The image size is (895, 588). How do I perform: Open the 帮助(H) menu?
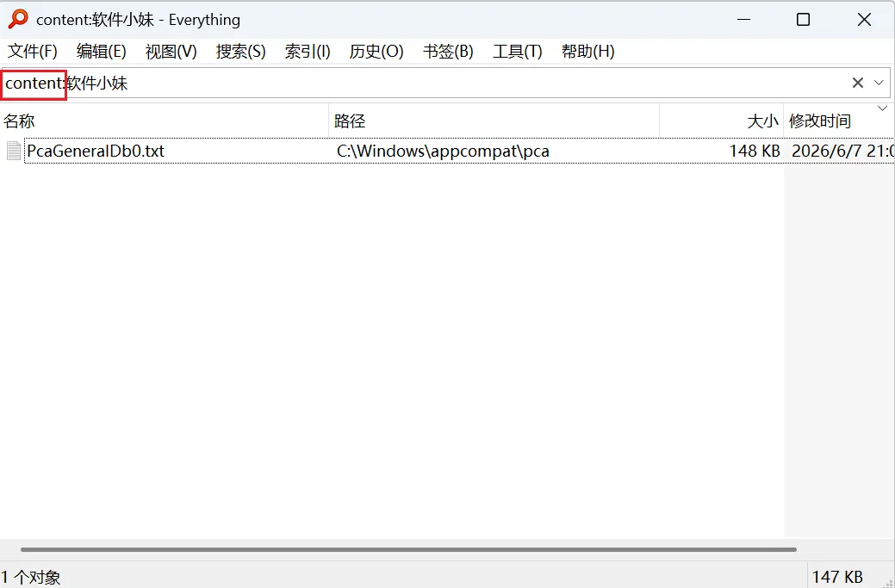587,52
